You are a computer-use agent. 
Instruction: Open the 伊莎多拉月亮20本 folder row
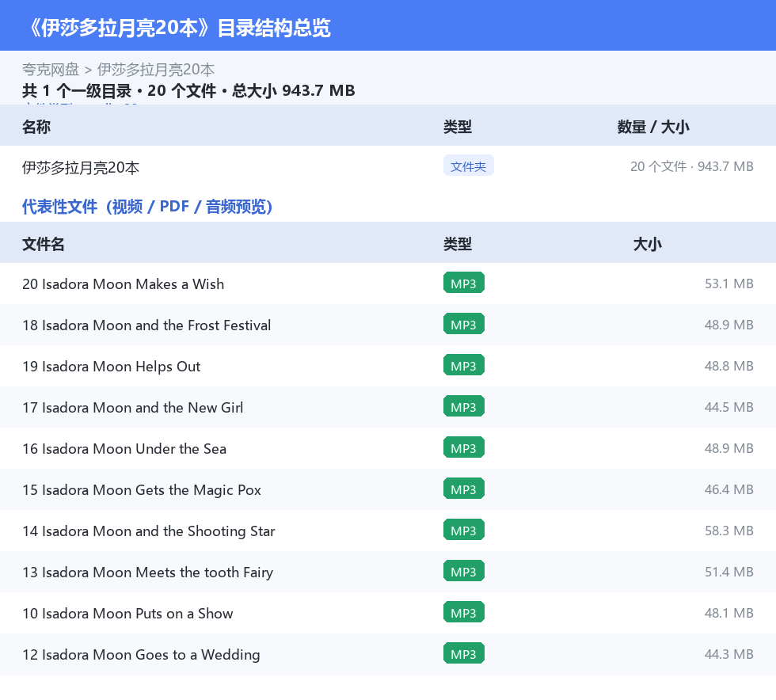[x=388, y=167]
